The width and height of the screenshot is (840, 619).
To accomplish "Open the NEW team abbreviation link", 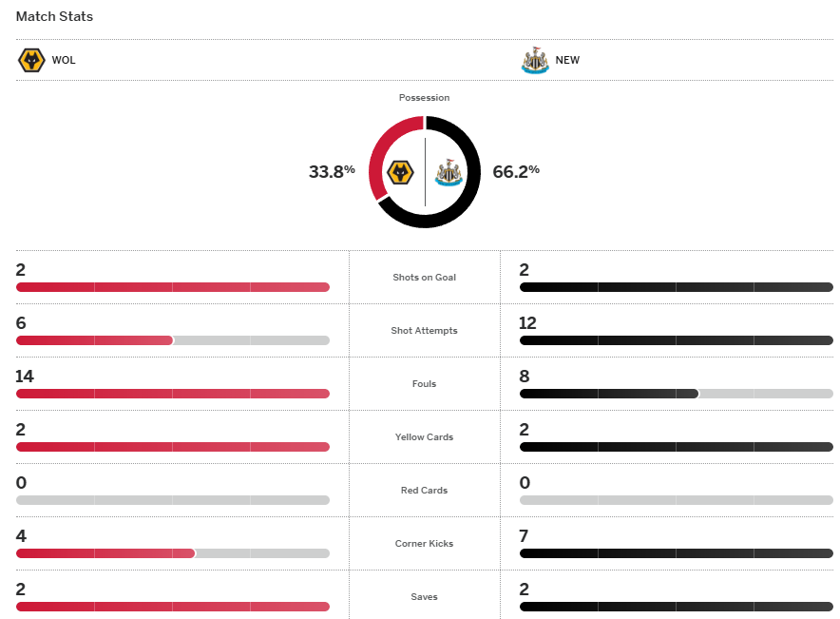I will point(567,60).
